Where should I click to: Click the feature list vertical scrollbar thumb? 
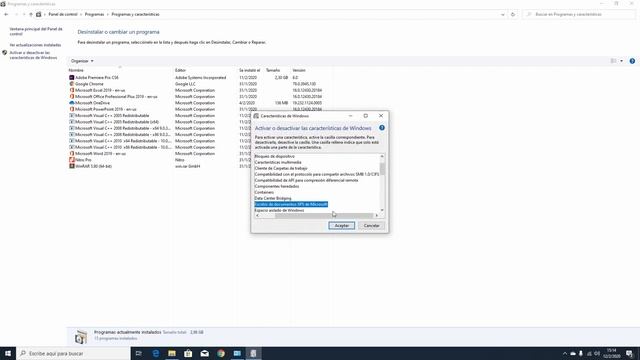pos(382,168)
